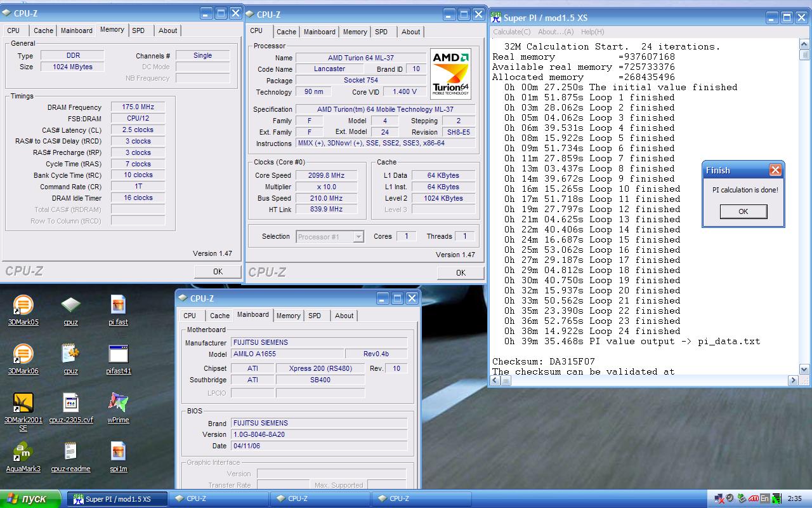
Task: Open Mainboard tab in Memory CPU-Z window
Action: (x=77, y=30)
